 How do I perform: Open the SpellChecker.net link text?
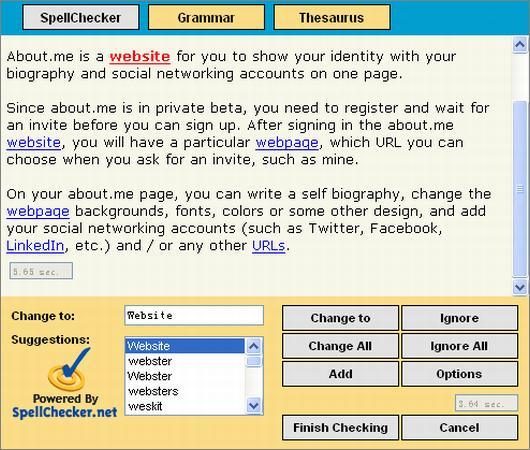65,412
